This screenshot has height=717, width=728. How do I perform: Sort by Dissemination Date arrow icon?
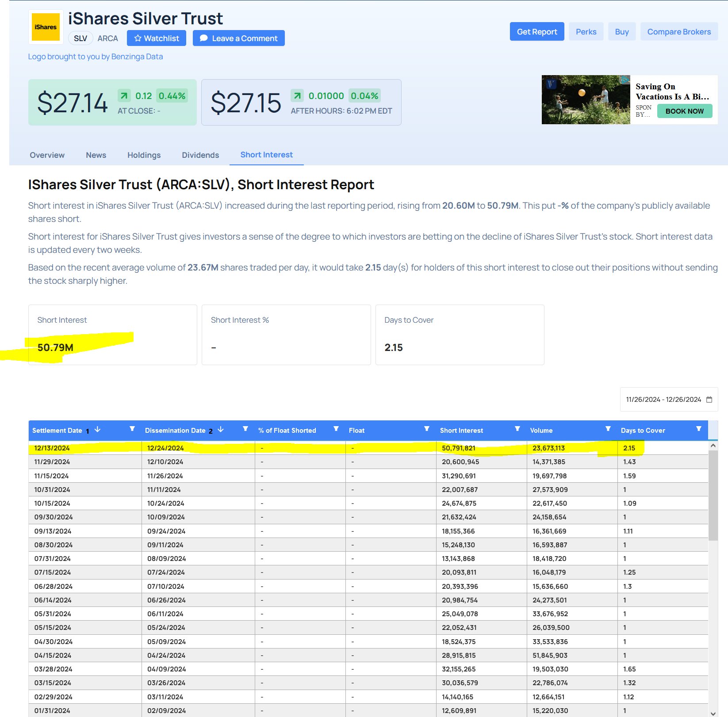pyautogui.click(x=221, y=430)
